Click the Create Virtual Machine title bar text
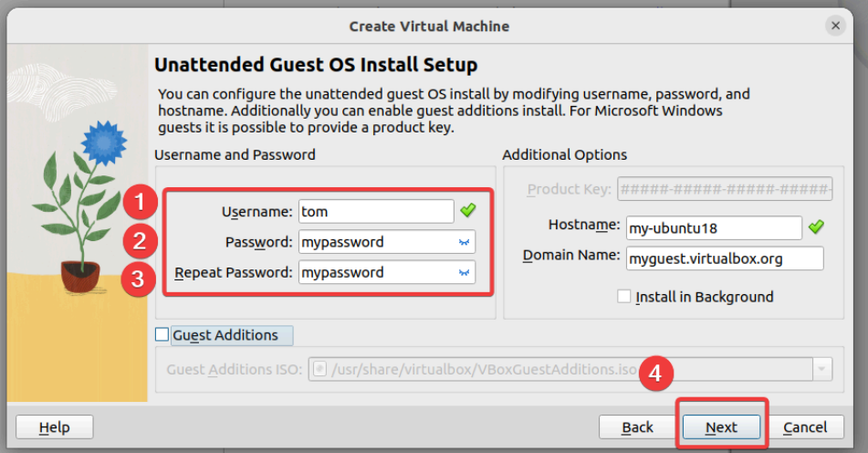 (429, 26)
